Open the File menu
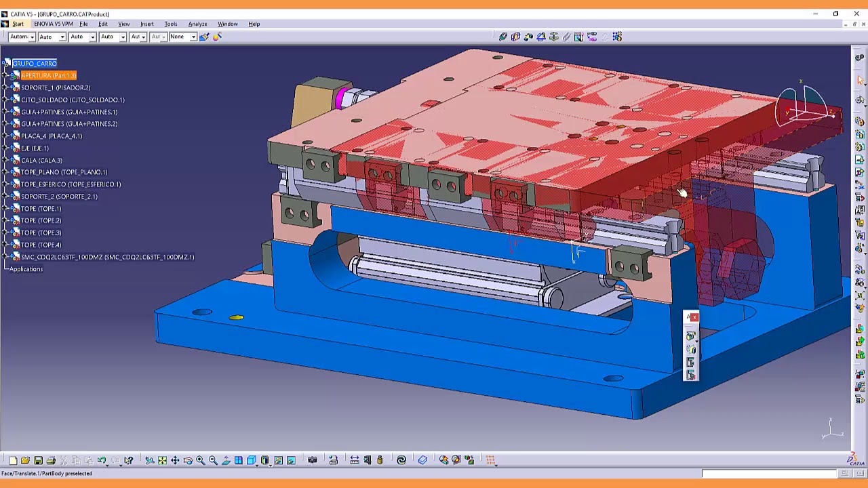The height and width of the screenshot is (488, 868). coord(83,24)
